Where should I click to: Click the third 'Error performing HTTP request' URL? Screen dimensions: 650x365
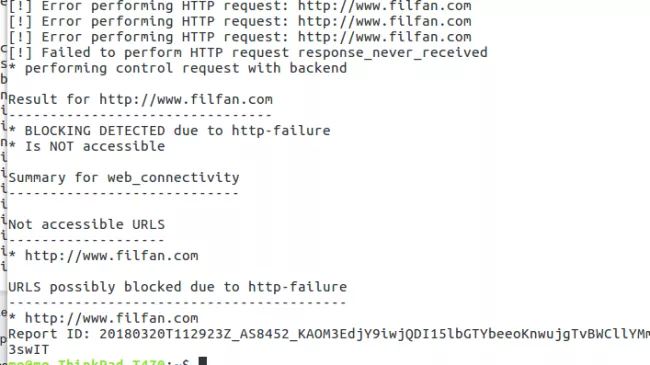[x=385, y=37]
